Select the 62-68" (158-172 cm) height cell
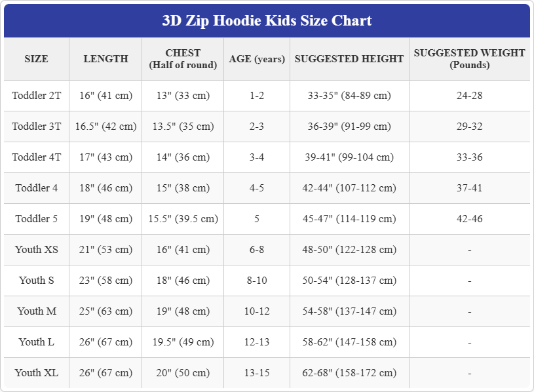Image resolution: width=534 pixels, height=392 pixels. click(x=349, y=373)
